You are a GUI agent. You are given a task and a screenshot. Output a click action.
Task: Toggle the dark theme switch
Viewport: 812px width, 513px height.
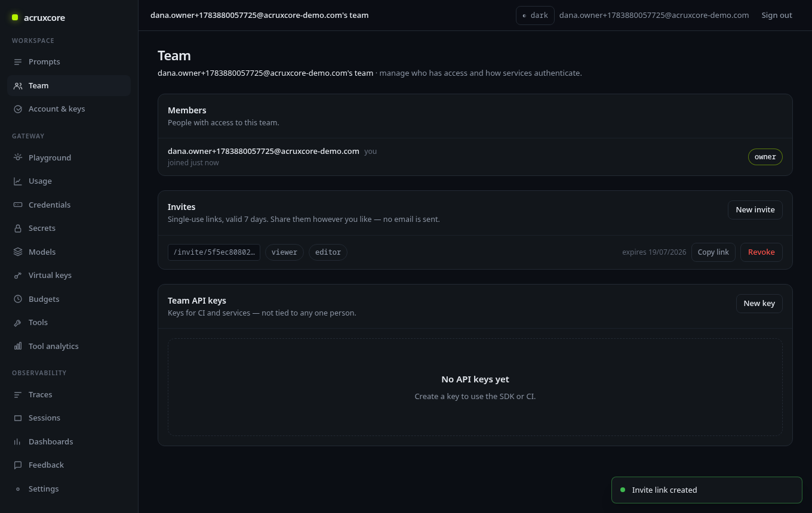click(535, 16)
